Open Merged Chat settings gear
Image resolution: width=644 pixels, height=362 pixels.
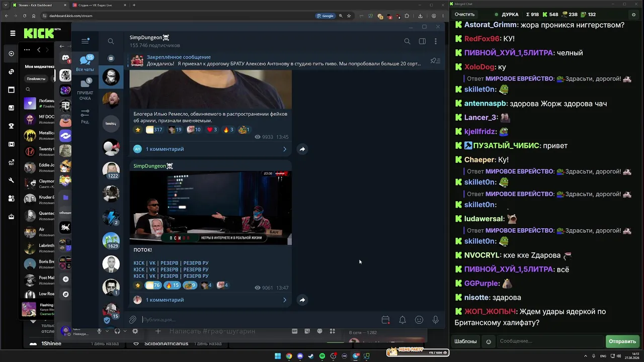click(634, 15)
